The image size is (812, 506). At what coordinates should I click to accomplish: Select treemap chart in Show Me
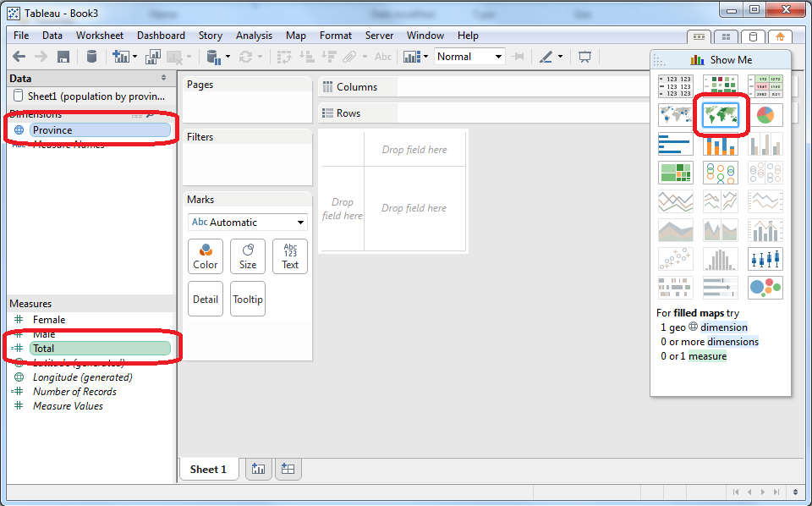[676, 173]
